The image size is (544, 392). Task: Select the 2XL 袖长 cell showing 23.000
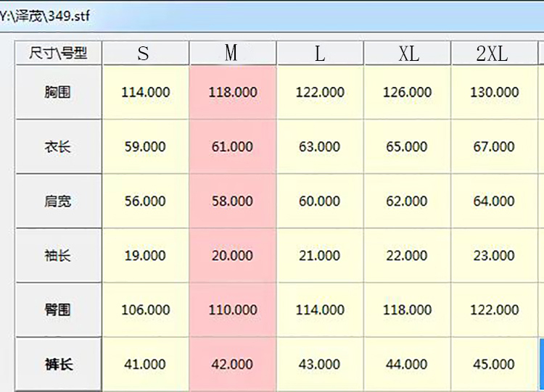click(495, 256)
